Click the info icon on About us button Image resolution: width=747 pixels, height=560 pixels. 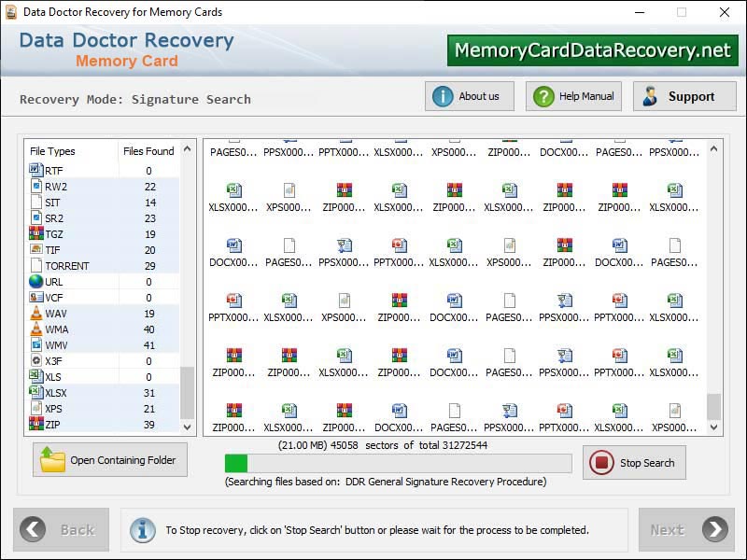coord(443,96)
